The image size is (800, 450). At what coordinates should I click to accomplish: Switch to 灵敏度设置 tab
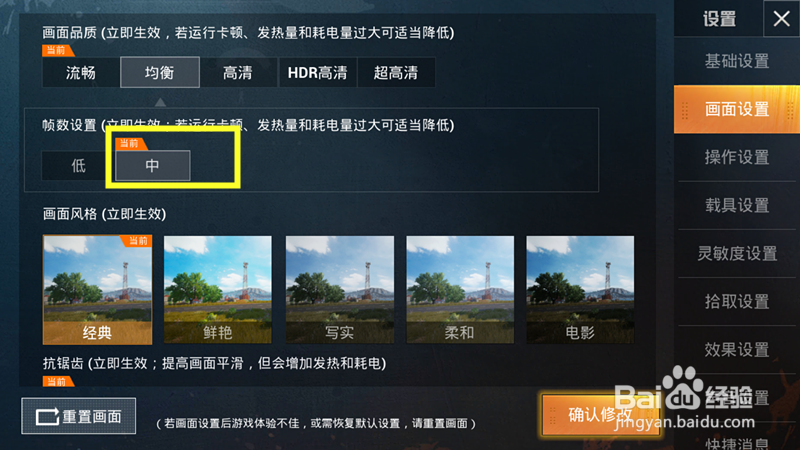point(737,253)
